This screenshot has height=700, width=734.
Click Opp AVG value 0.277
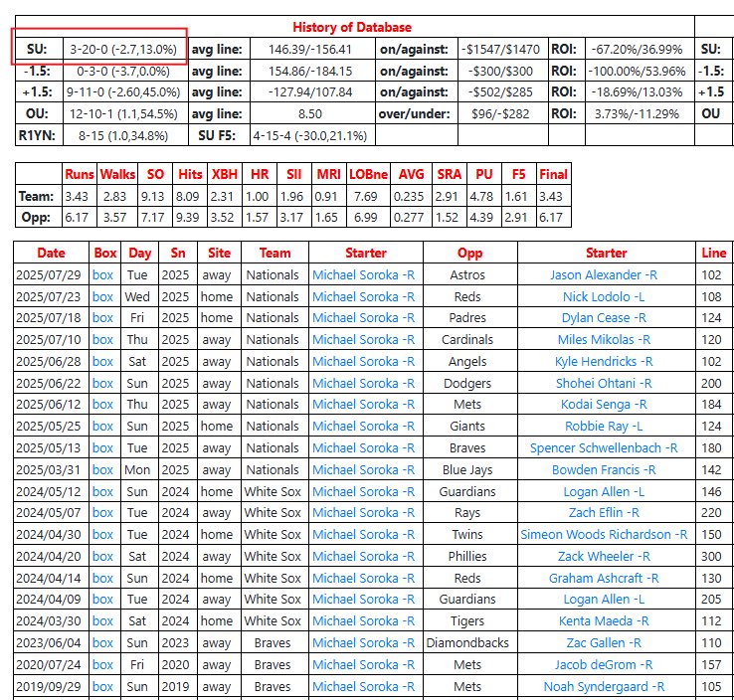tap(408, 217)
